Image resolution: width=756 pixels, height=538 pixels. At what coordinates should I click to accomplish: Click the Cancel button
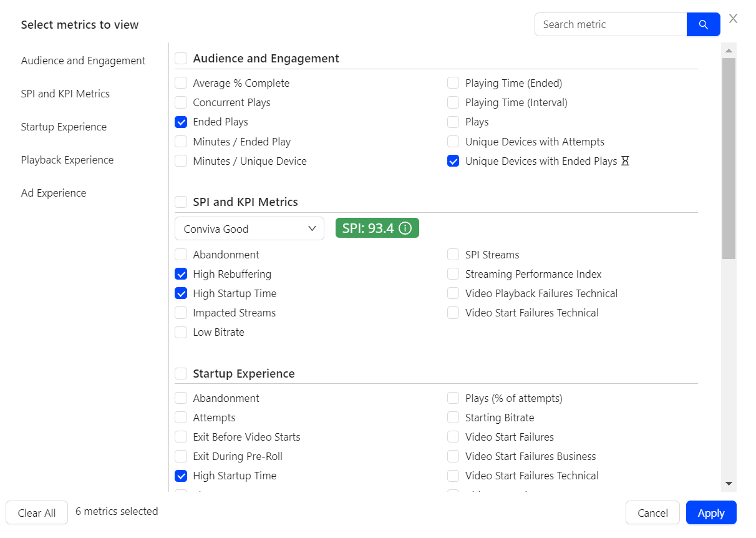[652, 512]
